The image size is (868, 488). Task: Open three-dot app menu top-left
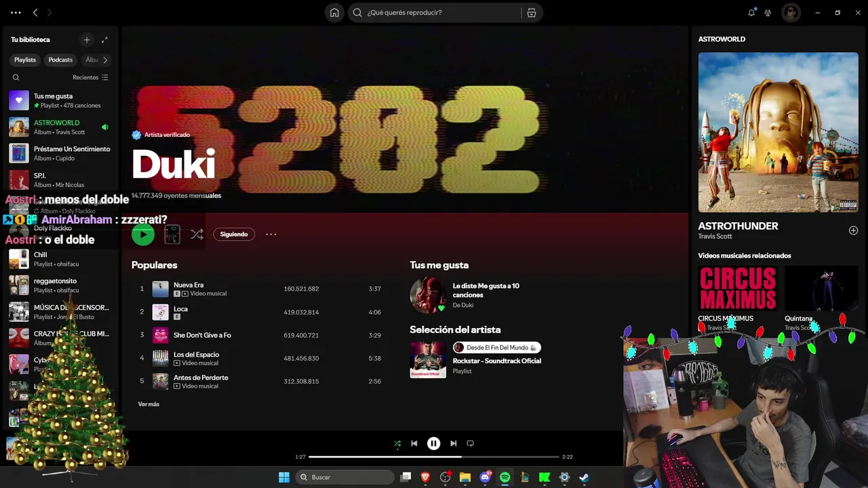(16, 12)
